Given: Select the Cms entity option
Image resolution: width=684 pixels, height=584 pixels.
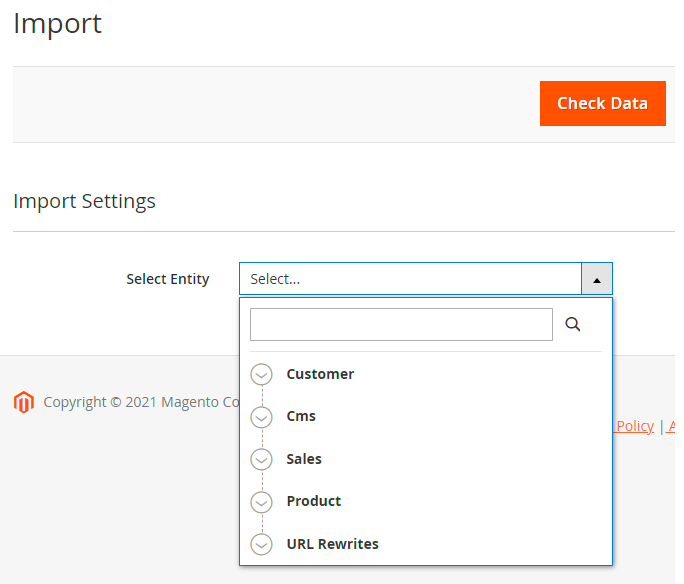Looking at the screenshot, I should tap(301, 416).
